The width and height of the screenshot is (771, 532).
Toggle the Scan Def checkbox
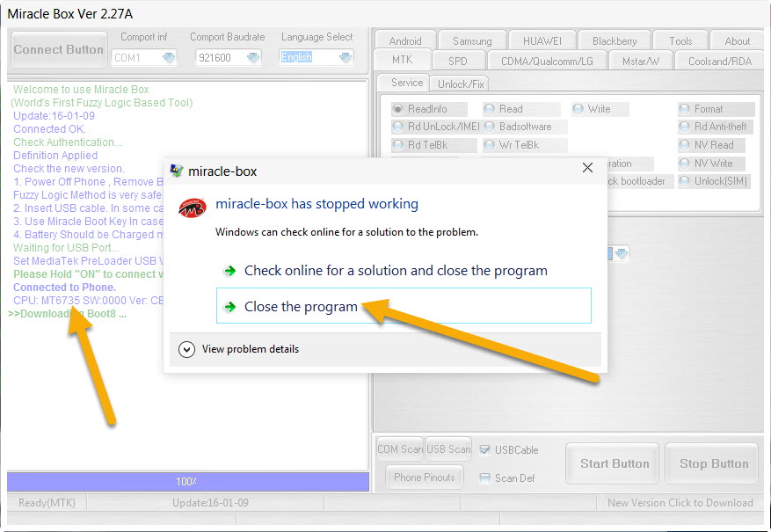[x=484, y=477]
